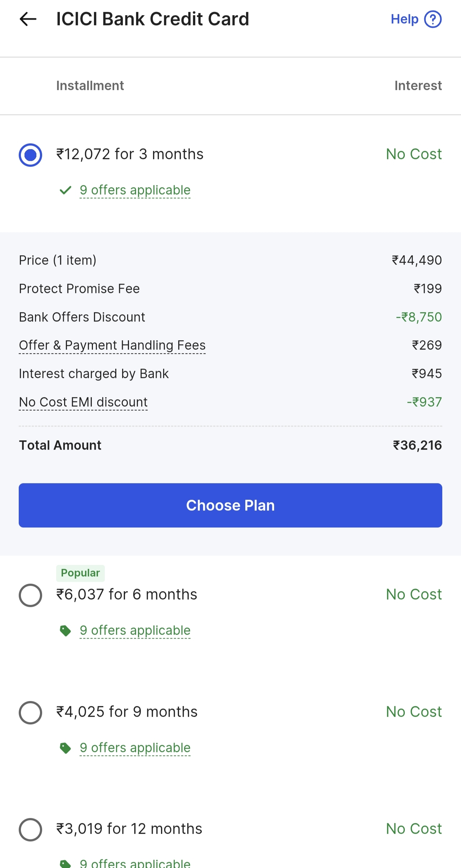The width and height of the screenshot is (461, 868).
Task: Click the offer tag icon under 9 months plan
Action: tap(65, 748)
